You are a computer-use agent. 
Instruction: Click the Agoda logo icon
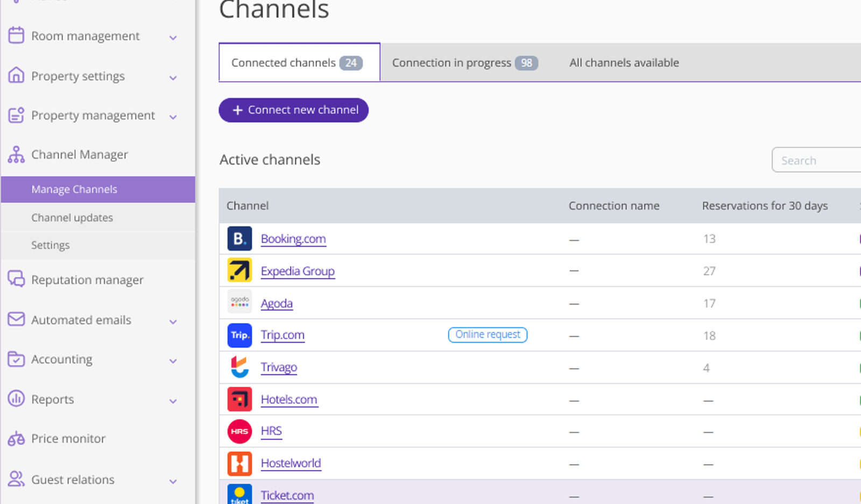(x=239, y=301)
